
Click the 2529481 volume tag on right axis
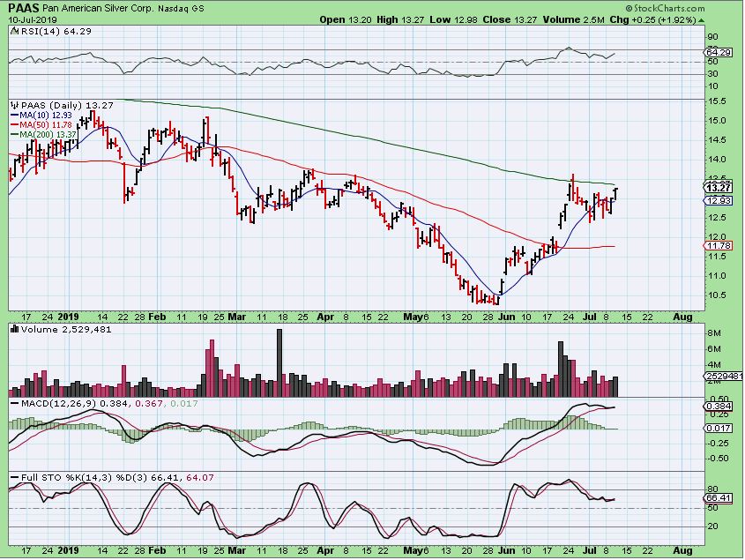pos(722,376)
